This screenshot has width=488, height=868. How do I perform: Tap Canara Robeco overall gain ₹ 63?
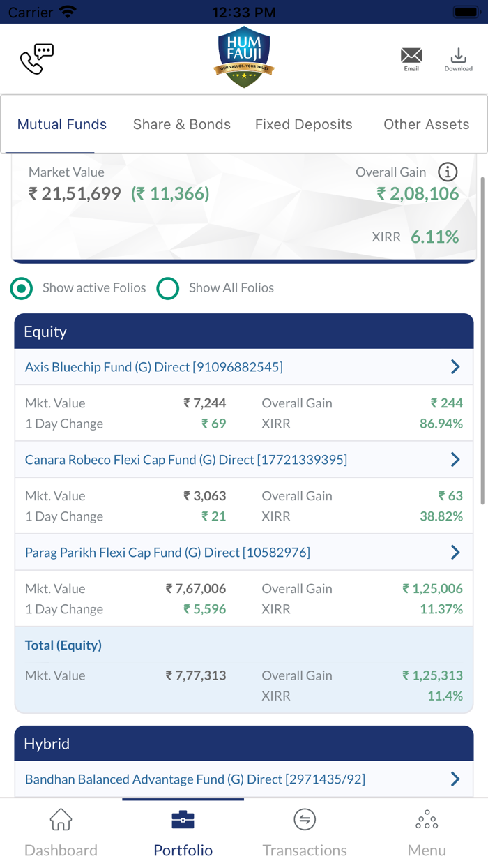pyautogui.click(x=450, y=496)
